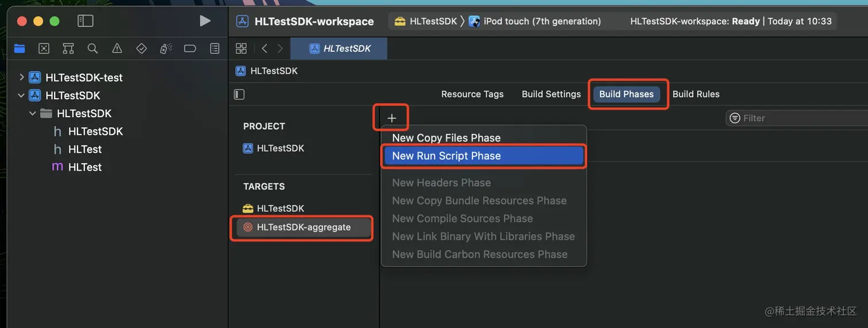The width and height of the screenshot is (868, 328).
Task: Open the Report navigator
Action: pyautogui.click(x=215, y=48)
